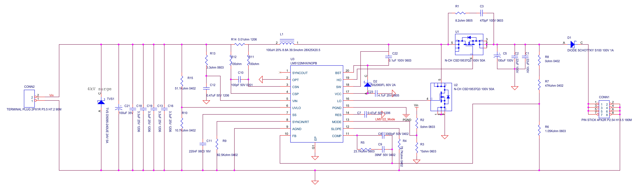Click the 'C7' reference designator
The image size is (644, 190).
tap(359, 113)
